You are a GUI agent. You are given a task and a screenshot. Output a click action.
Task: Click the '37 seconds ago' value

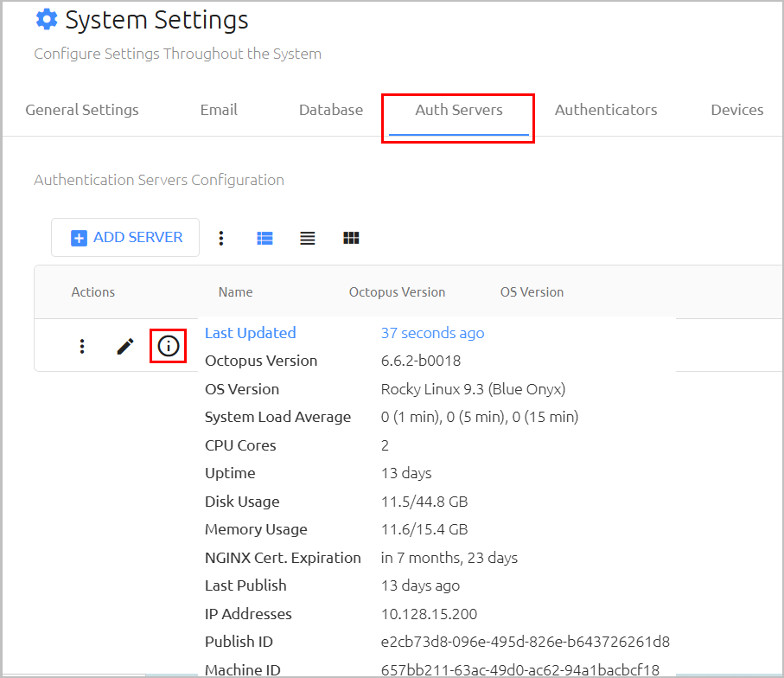pyautogui.click(x=432, y=333)
